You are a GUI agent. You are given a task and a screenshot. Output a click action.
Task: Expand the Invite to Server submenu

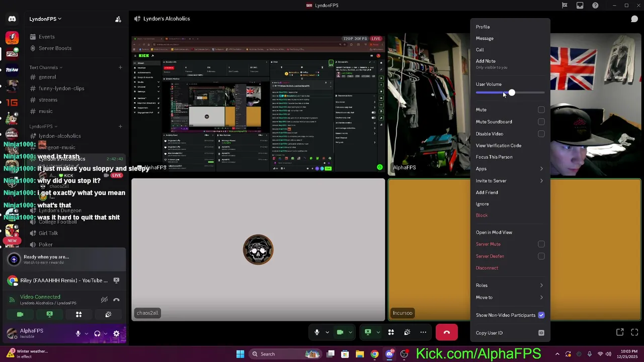(x=510, y=181)
